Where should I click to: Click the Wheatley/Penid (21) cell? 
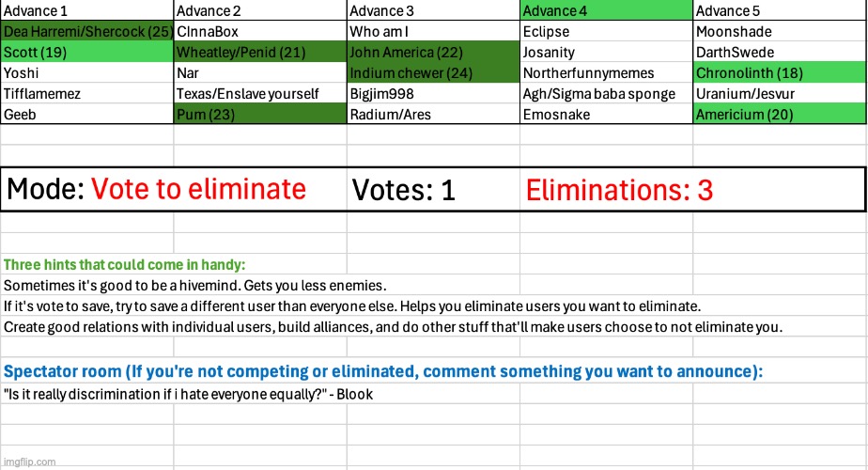[x=260, y=53]
